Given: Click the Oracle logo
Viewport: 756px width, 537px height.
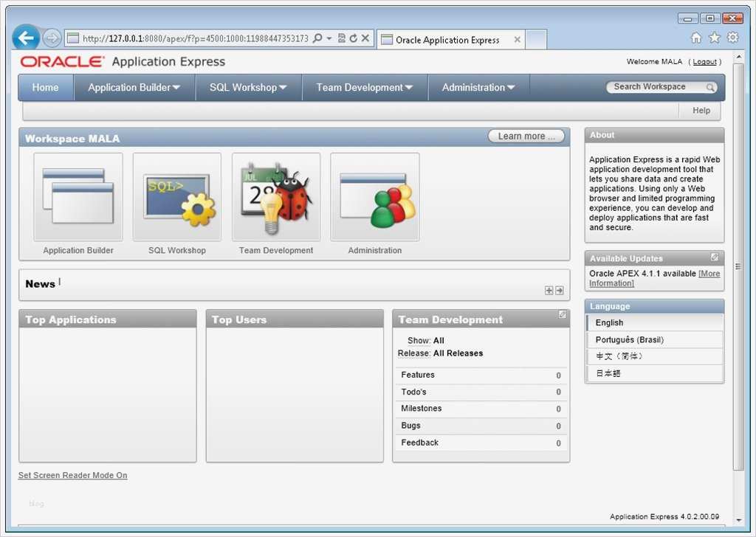Looking at the screenshot, I should (62, 62).
